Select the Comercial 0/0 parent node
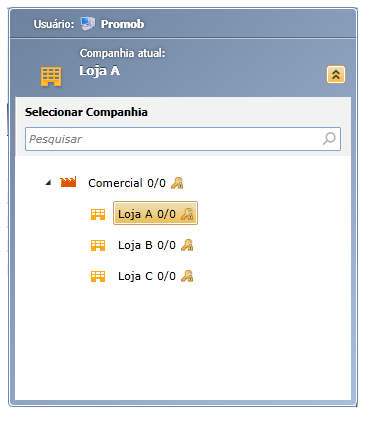This screenshot has width=381, height=421. coord(136,183)
